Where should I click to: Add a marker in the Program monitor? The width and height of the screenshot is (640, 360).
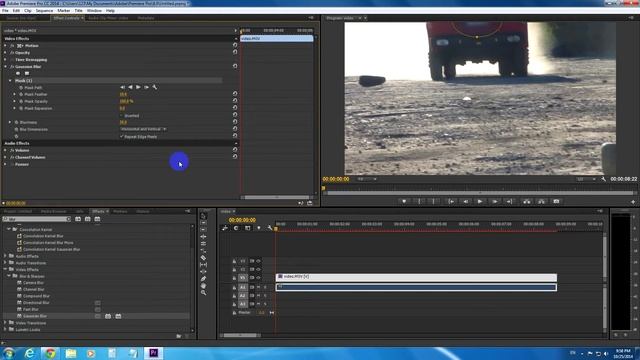coord(404,201)
